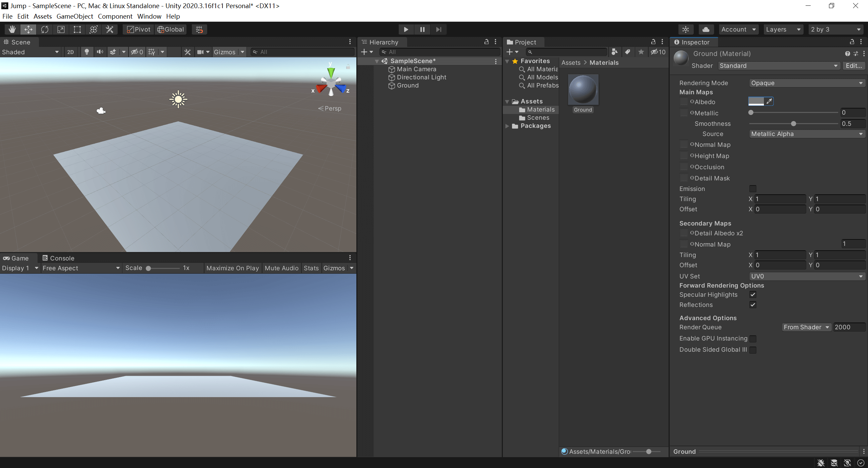
Task: Open cloud services icon
Action: tap(706, 30)
